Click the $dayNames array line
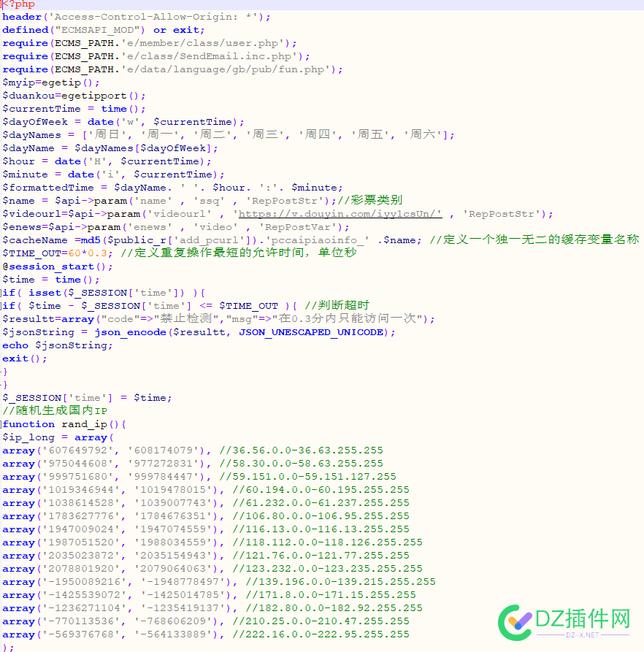This screenshot has height=652, width=644. [229, 135]
